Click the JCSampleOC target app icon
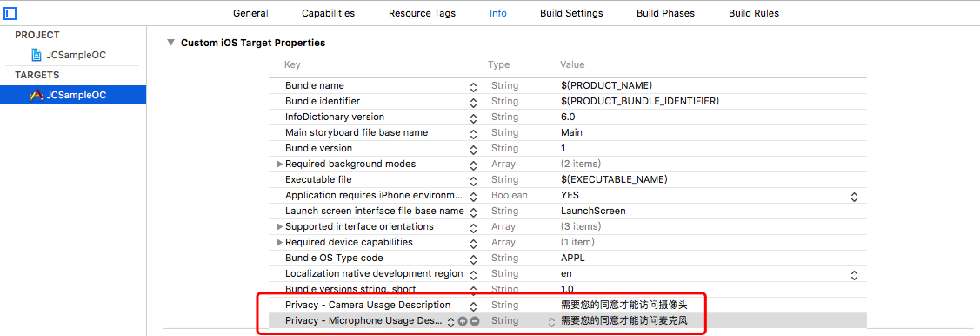Screen dimensions: 980x336 pyautogui.click(x=37, y=95)
